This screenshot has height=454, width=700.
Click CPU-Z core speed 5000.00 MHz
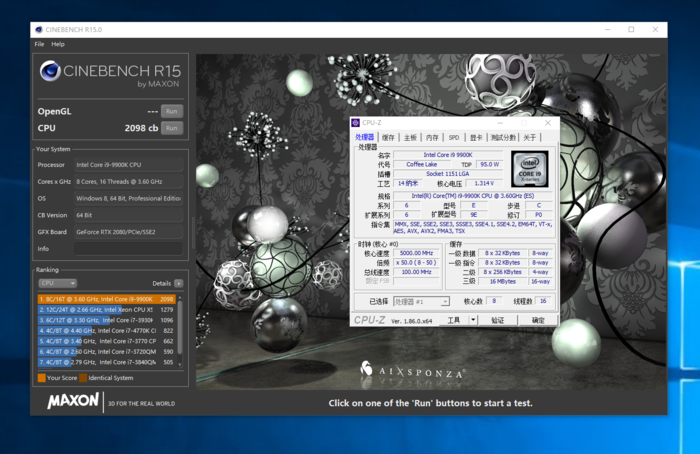pyautogui.click(x=417, y=253)
